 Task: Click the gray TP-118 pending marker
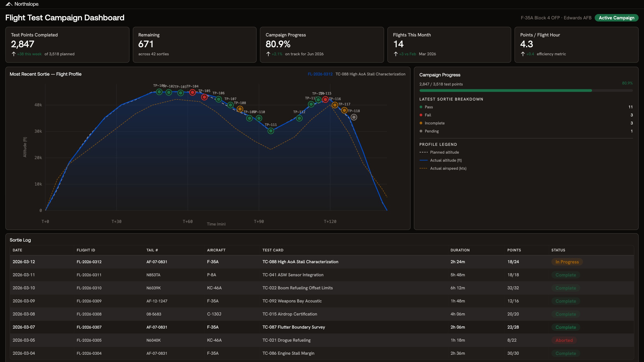pyautogui.click(x=354, y=117)
